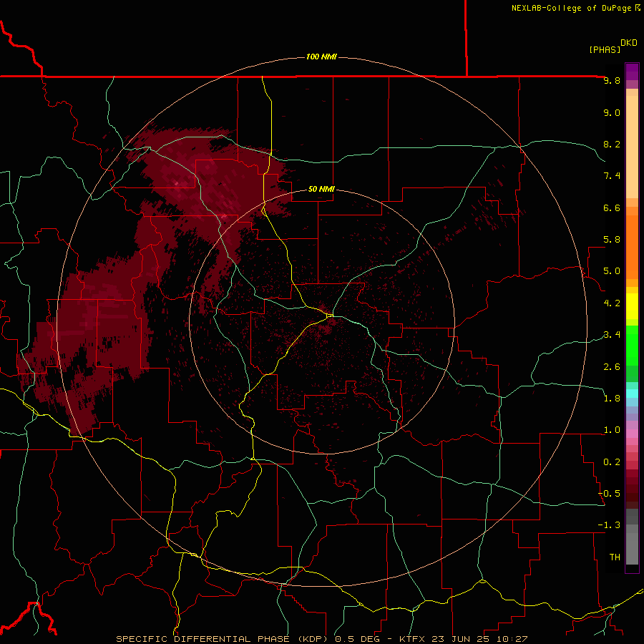Click the -0.5 legend value

point(609,494)
